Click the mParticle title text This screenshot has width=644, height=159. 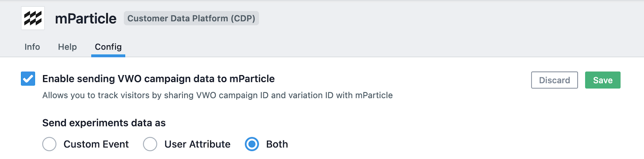[86, 19]
